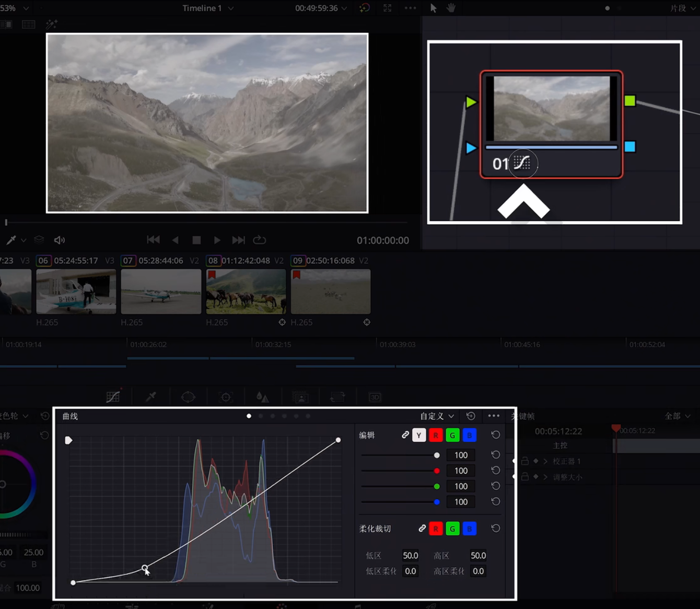Toggle the soft clip link icon
The height and width of the screenshot is (609, 700).
pyautogui.click(x=422, y=528)
